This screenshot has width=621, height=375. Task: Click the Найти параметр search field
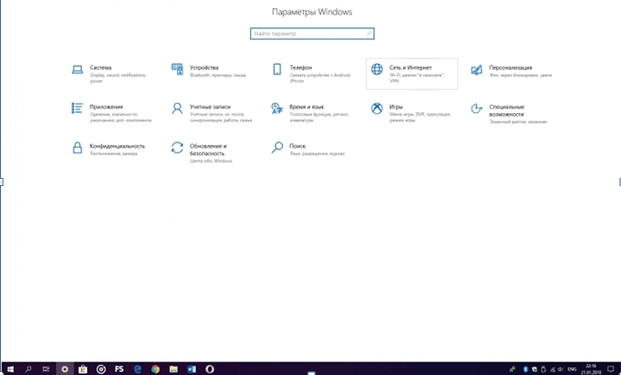(312, 34)
